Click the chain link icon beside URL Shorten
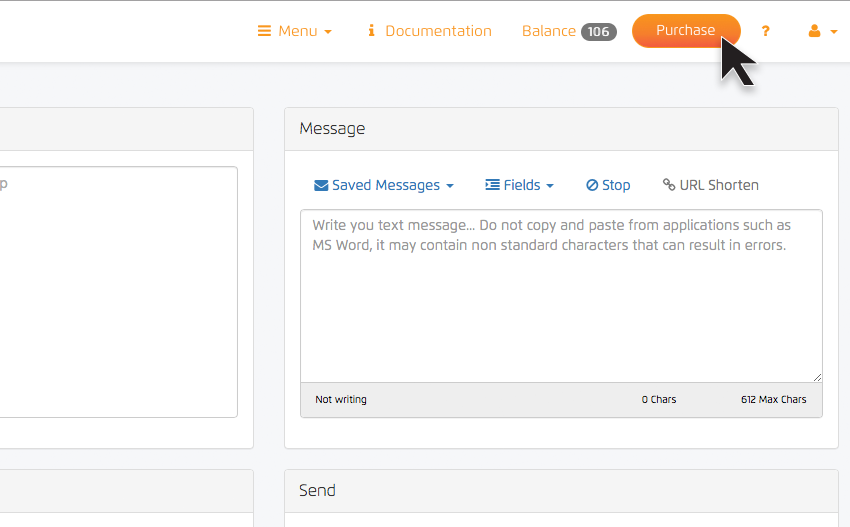850x527 pixels. [x=669, y=185]
